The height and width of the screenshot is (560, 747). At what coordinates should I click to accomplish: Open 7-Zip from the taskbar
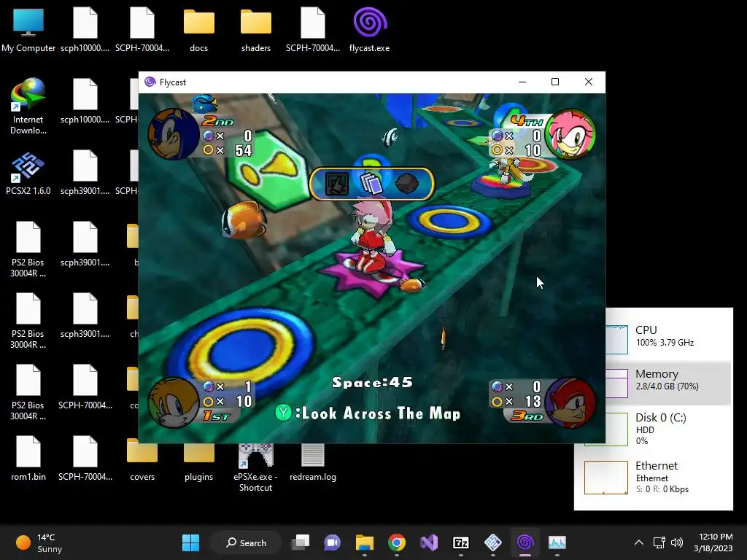(461, 542)
